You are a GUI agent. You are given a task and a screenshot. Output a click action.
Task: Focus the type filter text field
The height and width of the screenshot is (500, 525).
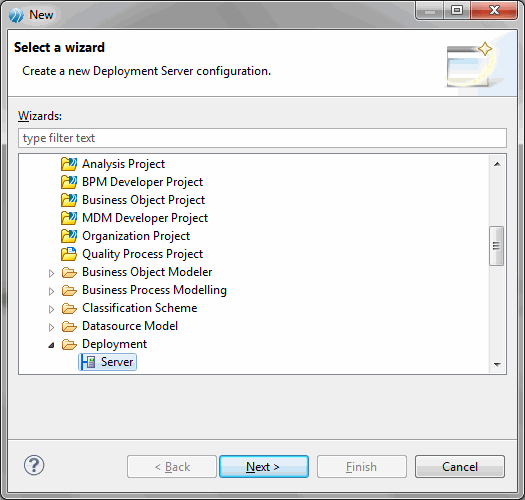click(x=262, y=138)
